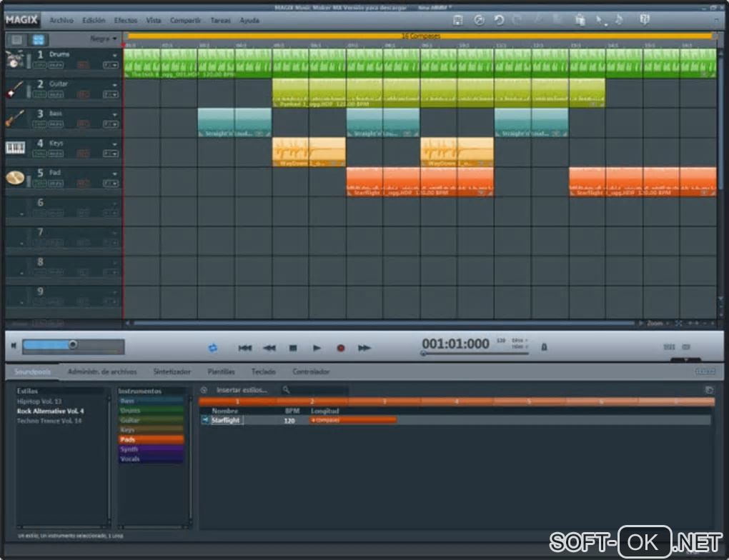
Task: Click the undo arrow icon in toolbar
Action: 499,20
